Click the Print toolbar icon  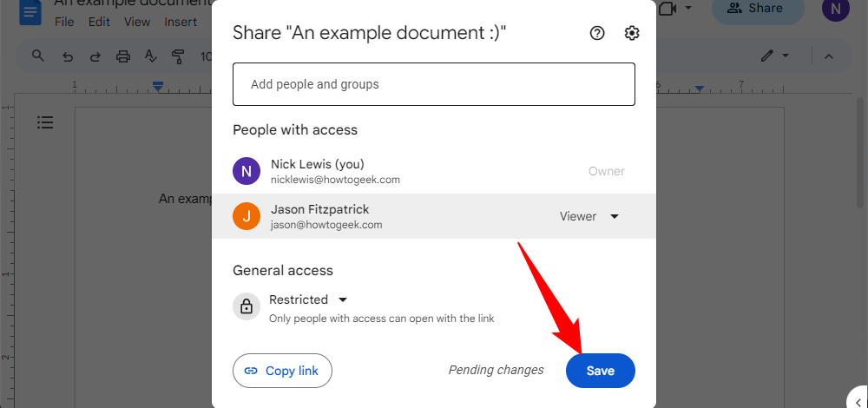point(123,56)
